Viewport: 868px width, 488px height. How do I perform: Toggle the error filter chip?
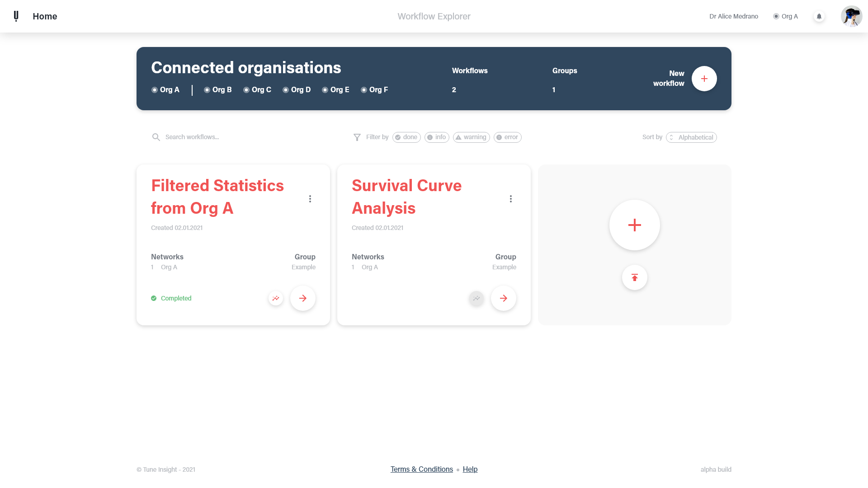click(x=507, y=137)
